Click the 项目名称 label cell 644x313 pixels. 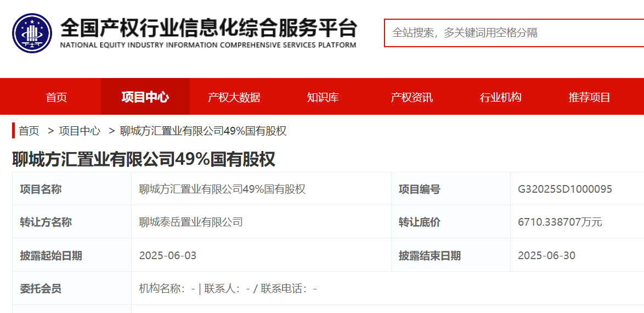coord(72,189)
